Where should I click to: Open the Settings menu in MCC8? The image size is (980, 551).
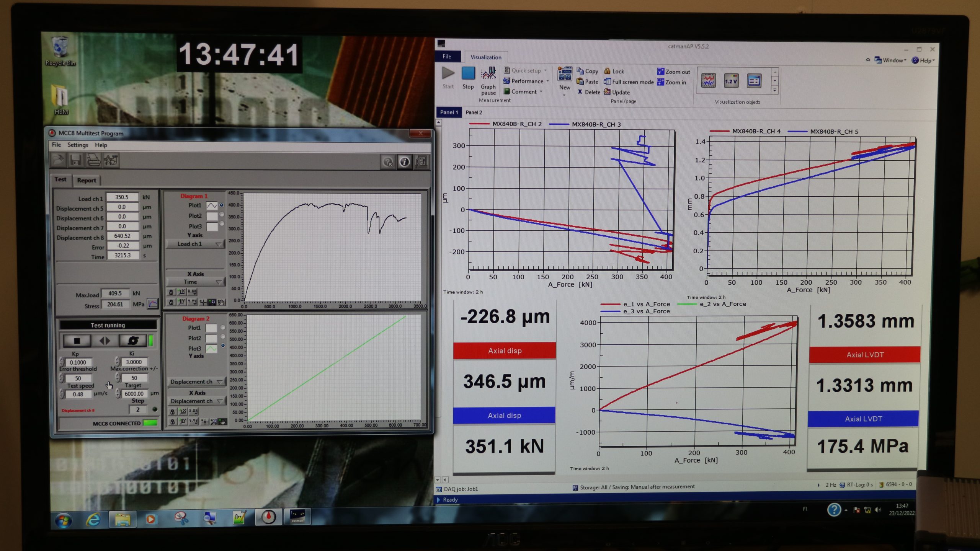point(78,145)
